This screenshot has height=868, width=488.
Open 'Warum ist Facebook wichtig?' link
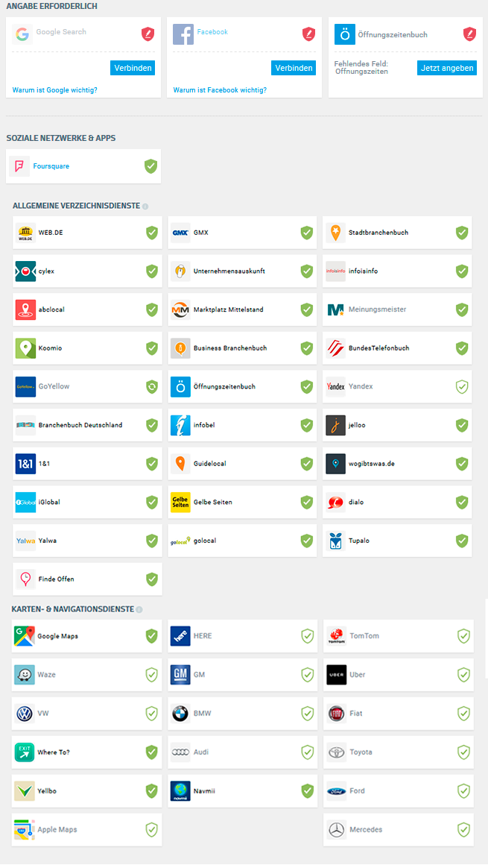click(220, 89)
